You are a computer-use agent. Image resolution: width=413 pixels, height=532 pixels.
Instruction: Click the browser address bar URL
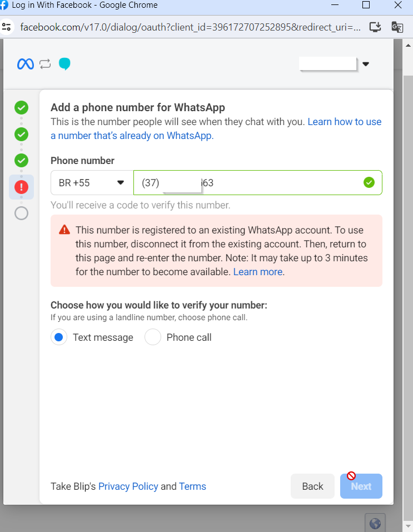190,27
